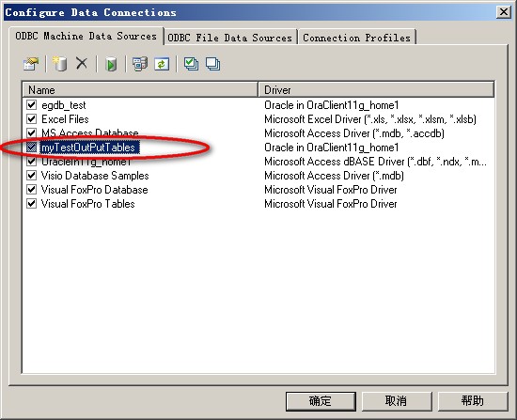517x420 pixels.
Task: Click the Refresh green arrows icon
Action: coord(162,64)
